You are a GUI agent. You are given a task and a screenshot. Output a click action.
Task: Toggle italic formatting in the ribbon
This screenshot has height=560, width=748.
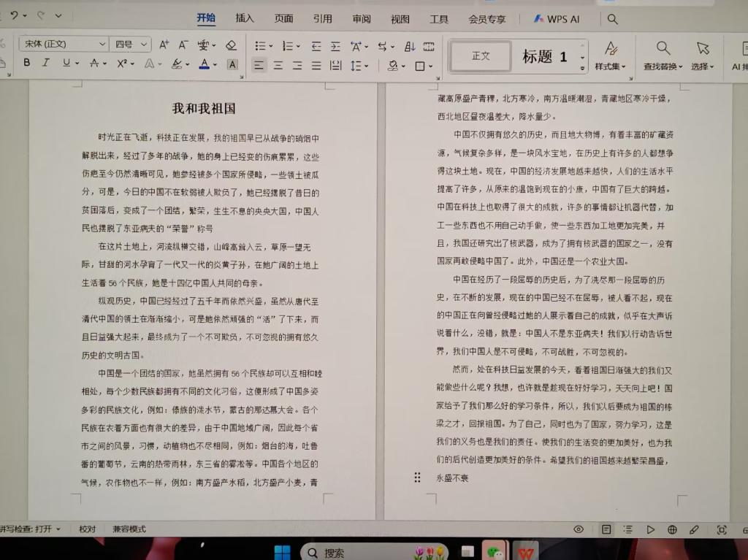(x=46, y=64)
